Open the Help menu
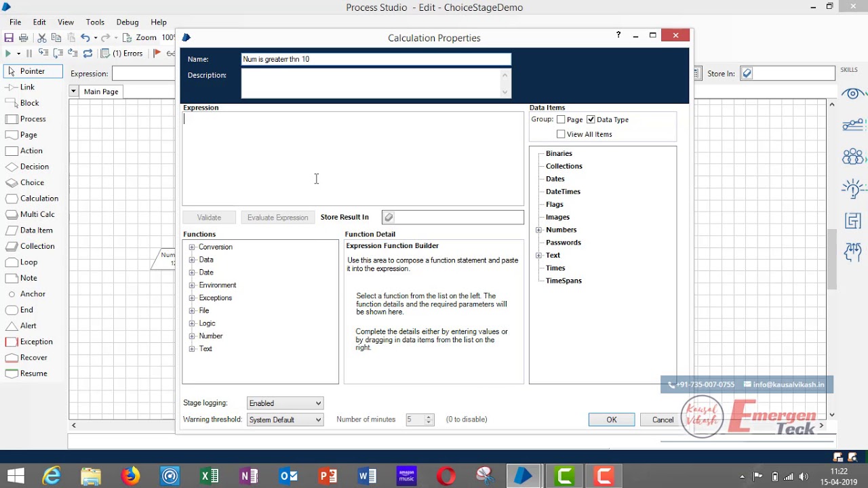Image resolution: width=868 pixels, height=488 pixels. click(159, 22)
